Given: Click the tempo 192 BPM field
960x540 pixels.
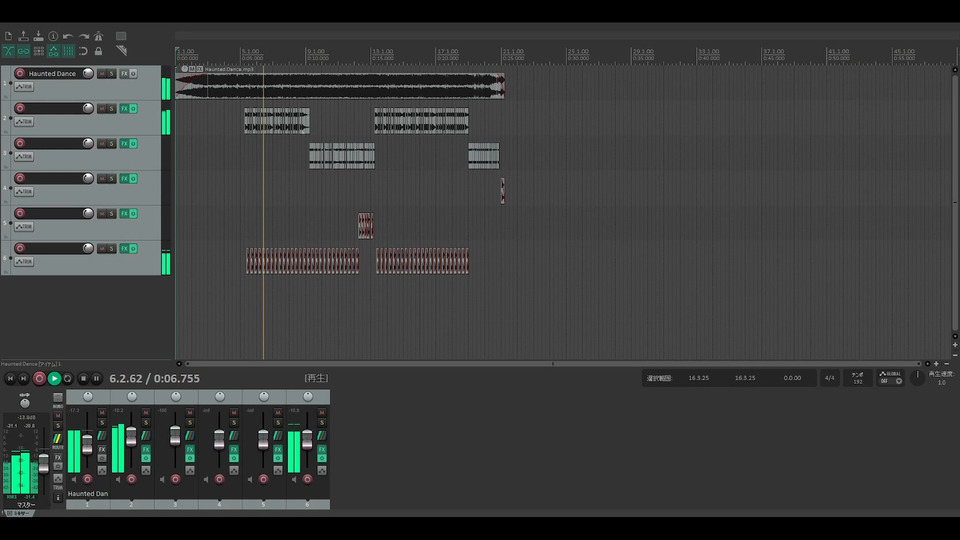Looking at the screenshot, I should point(858,378).
